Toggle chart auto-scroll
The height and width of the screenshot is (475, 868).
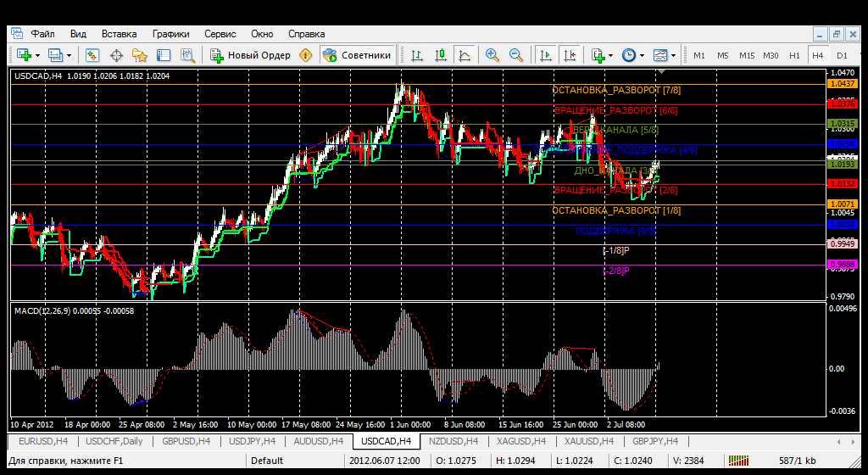(x=545, y=55)
